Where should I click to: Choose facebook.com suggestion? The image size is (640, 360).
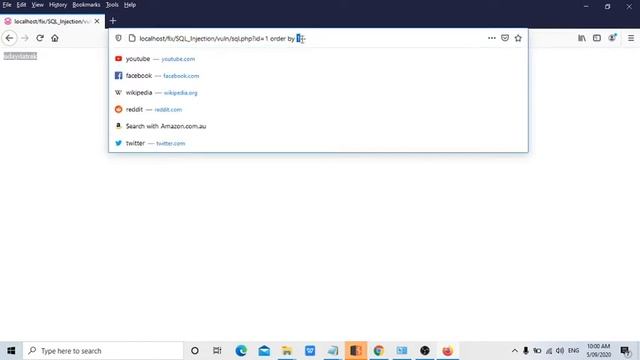pyautogui.click(x=318, y=76)
